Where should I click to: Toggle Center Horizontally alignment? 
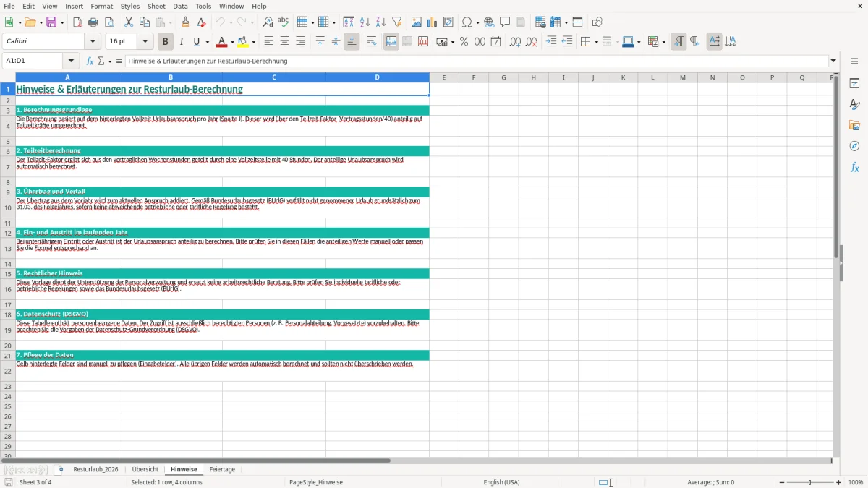284,42
